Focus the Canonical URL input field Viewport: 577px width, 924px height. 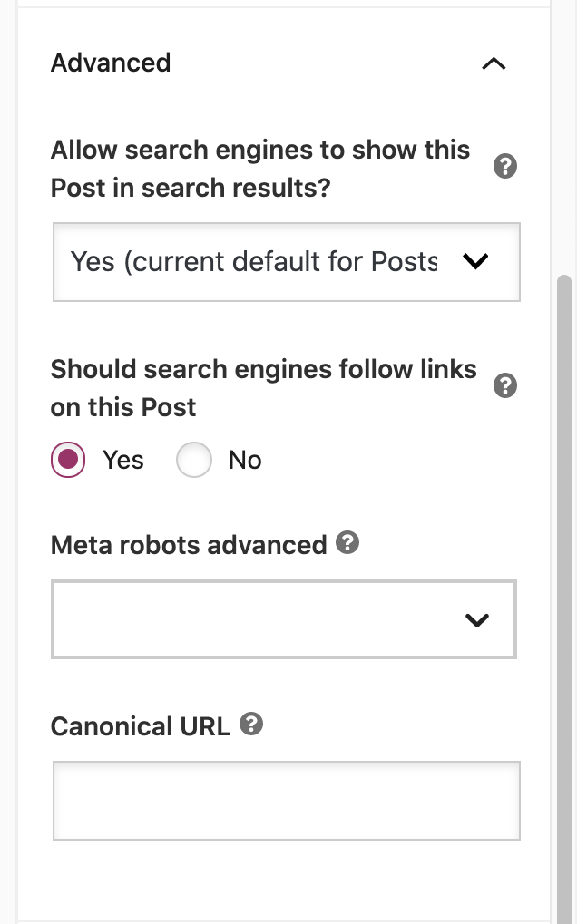286,800
